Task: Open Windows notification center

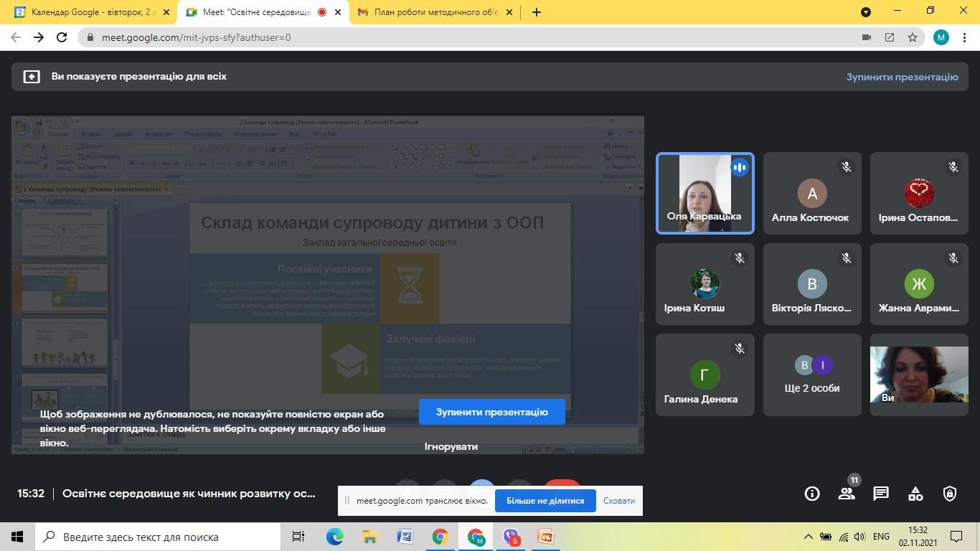Action: [956, 537]
